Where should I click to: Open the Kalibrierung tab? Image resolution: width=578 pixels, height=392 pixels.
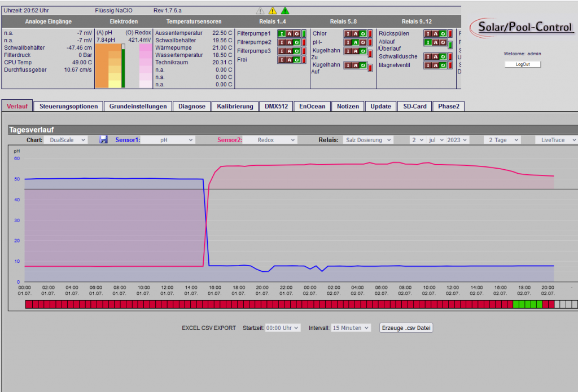[x=235, y=107]
